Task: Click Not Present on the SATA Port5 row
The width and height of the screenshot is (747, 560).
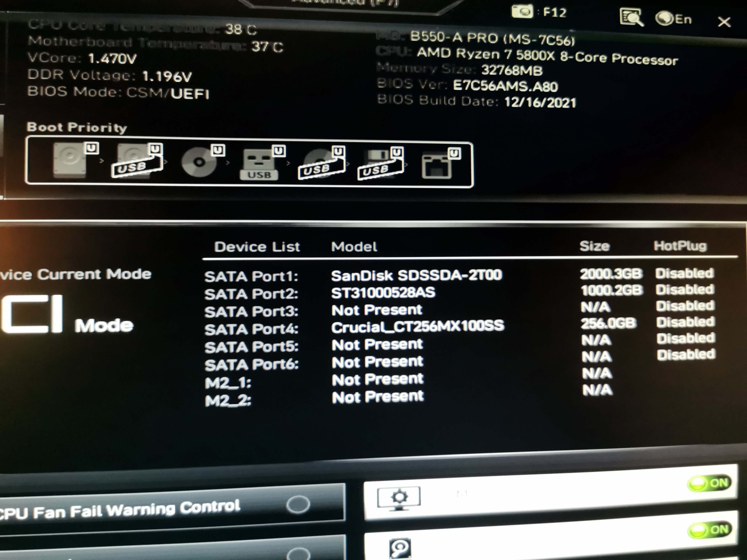Action: (x=377, y=344)
